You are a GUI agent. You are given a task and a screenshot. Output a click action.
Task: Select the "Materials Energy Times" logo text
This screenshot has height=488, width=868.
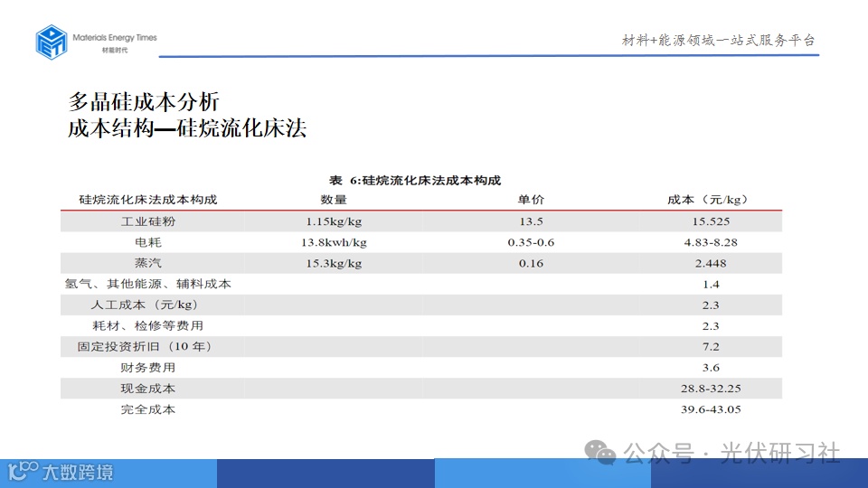point(115,38)
